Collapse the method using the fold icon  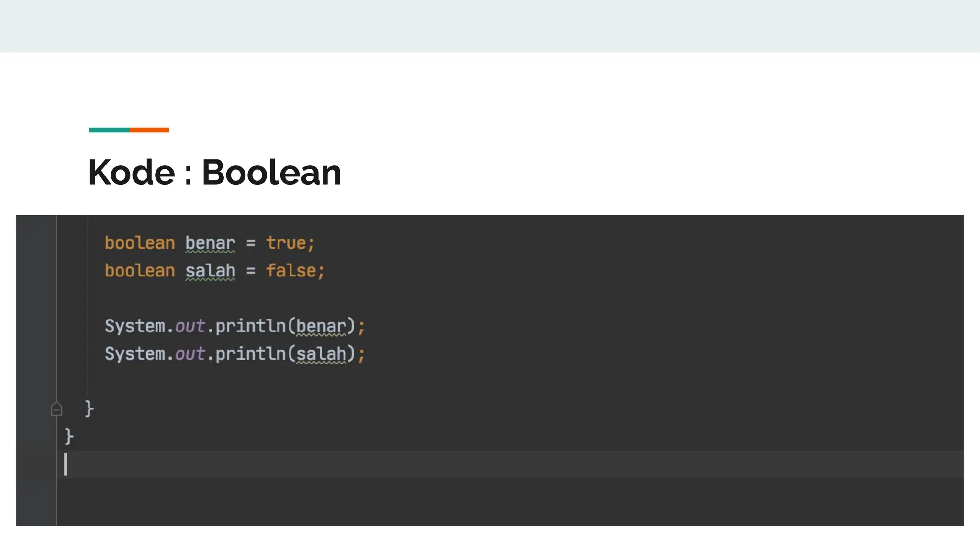[56, 409]
